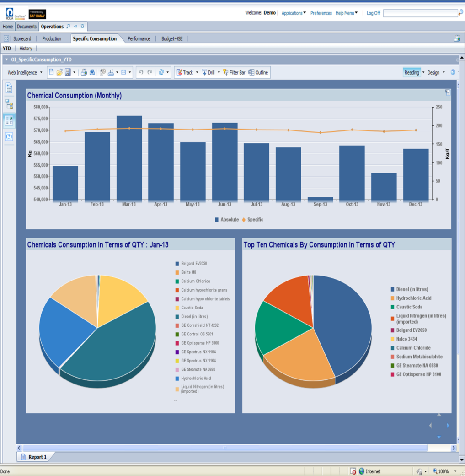This screenshot has width=465, height=476.
Task: Collapse the OI_SpecificConsumption_YTD panel
Action: click(7, 59)
